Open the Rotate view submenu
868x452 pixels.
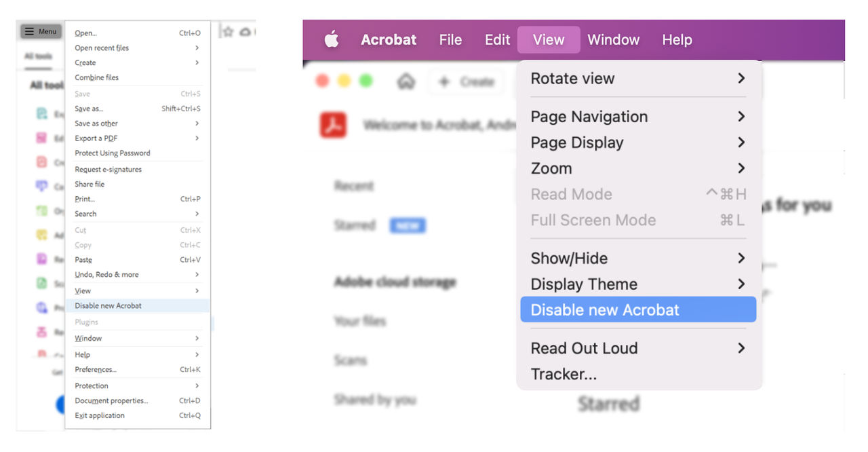pos(637,78)
